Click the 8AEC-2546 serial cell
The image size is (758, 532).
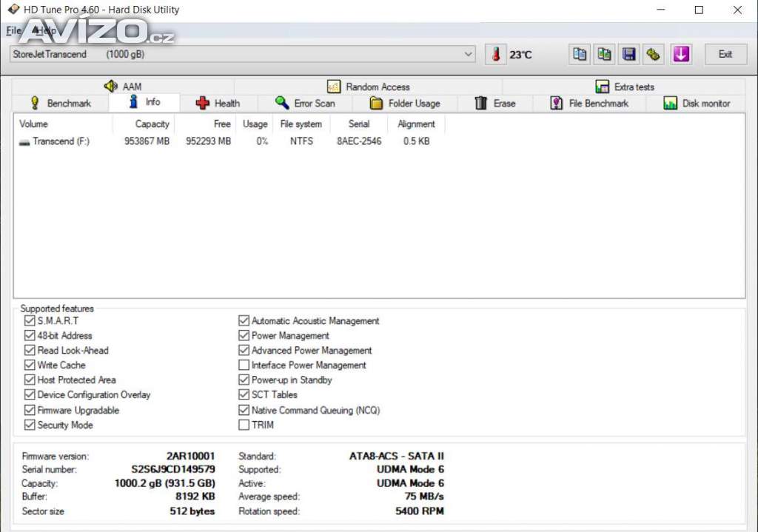click(359, 141)
